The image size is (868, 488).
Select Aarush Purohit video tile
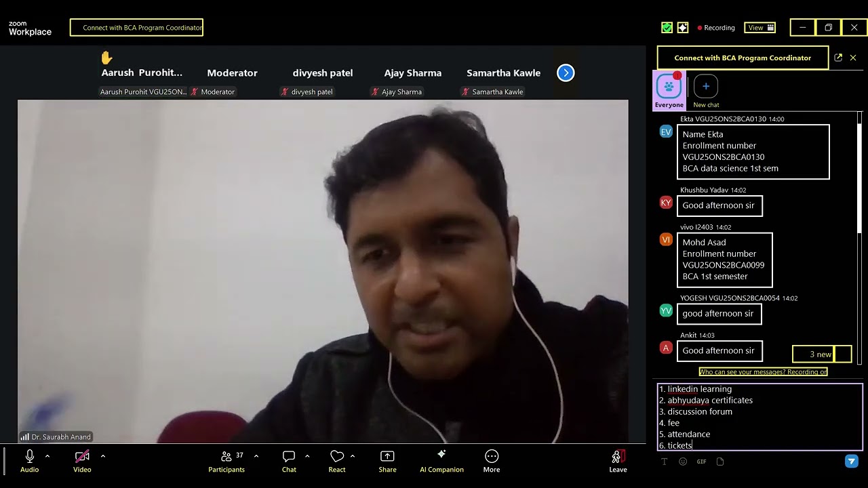coord(142,73)
